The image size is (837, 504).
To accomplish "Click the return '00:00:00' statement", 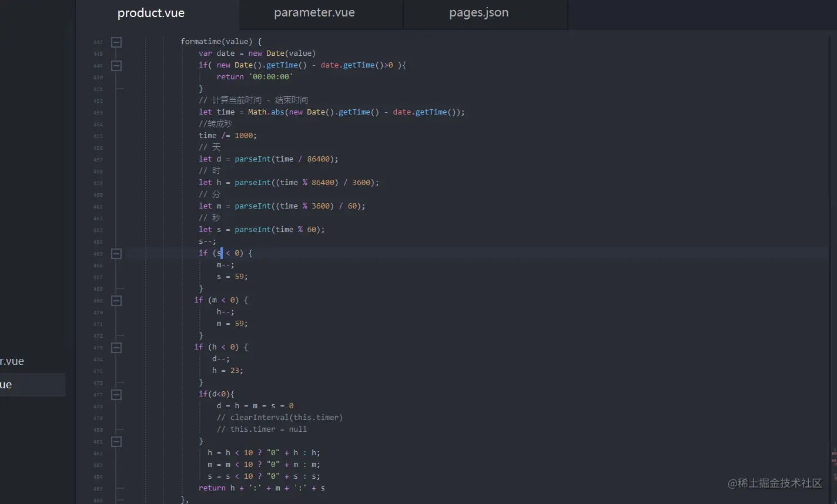I will (255, 77).
